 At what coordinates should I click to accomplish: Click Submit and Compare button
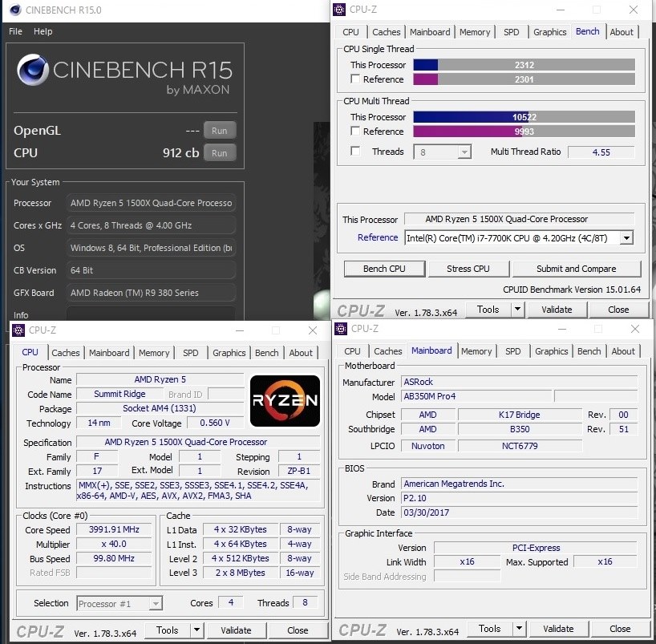tap(577, 269)
